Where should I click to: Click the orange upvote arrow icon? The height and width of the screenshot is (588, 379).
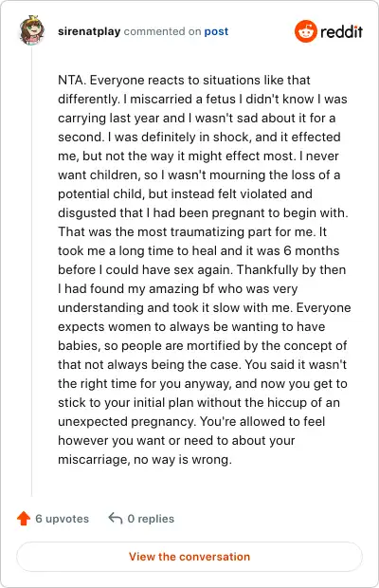[x=24, y=518]
